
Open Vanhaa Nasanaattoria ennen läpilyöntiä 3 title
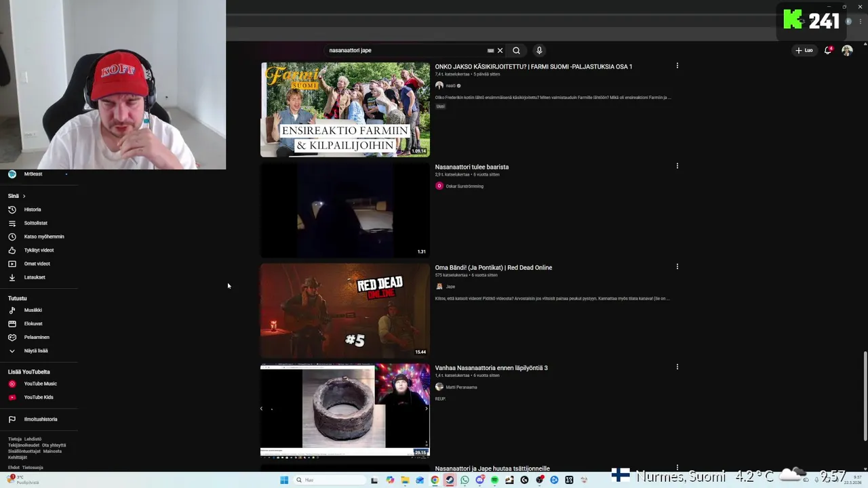pos(491,368)
